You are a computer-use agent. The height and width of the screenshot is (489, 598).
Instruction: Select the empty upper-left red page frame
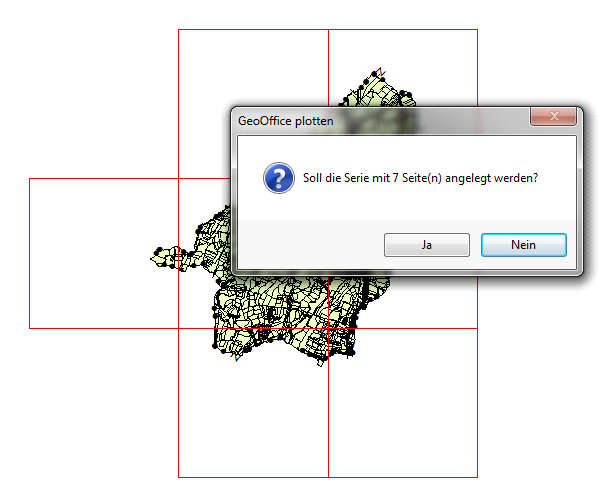(253, 103)
